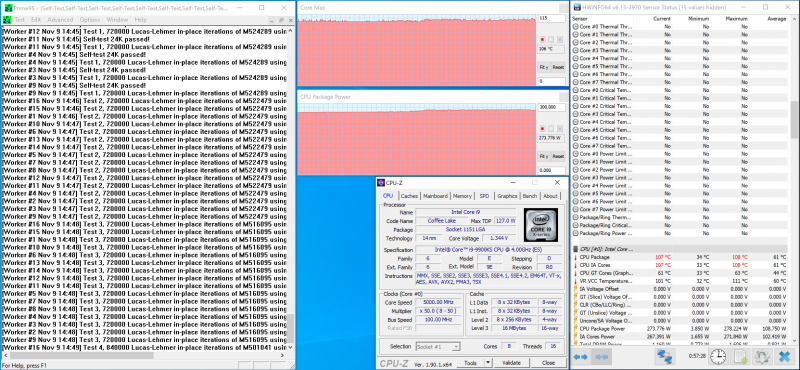Image resolution: width=800 pixels, height=370 pixels.
Task: Click Fit y button in CPU Package Power graph
Action: [544, 156]
